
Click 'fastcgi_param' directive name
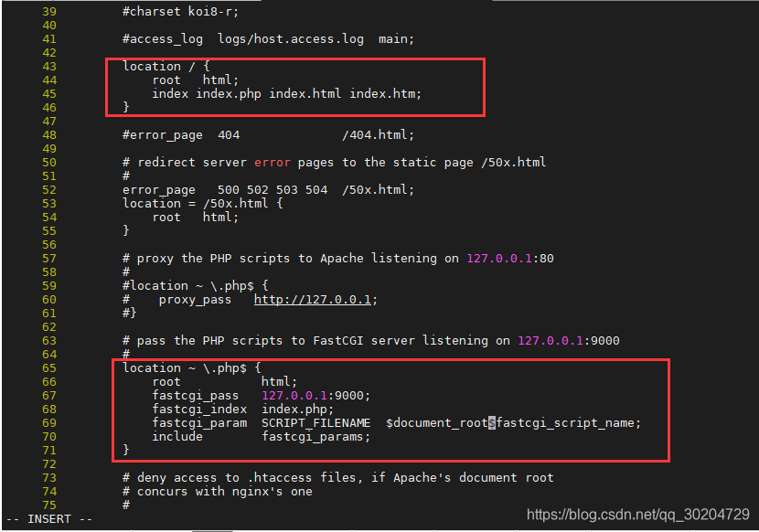click(x=199, y=423)
